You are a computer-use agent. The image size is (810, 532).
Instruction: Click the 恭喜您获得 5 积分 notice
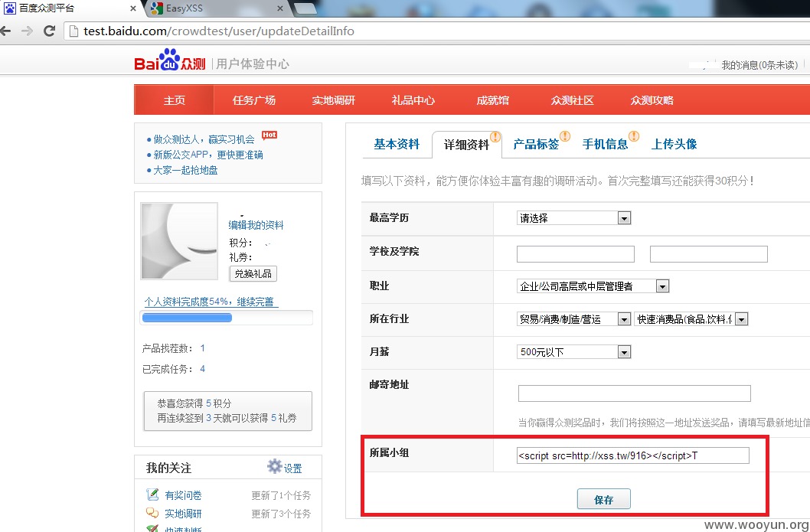228,410
